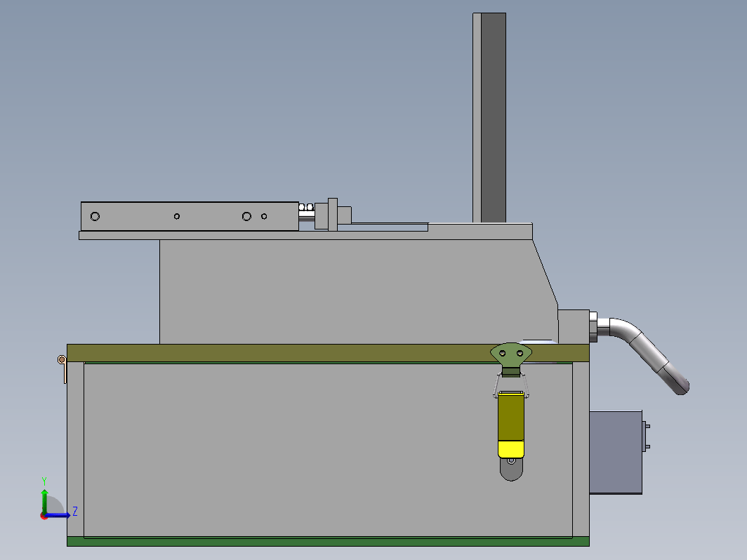This screenshot has height=560, width=747.
Task: Select the tall dark vertical column
Action: point(493,118)
